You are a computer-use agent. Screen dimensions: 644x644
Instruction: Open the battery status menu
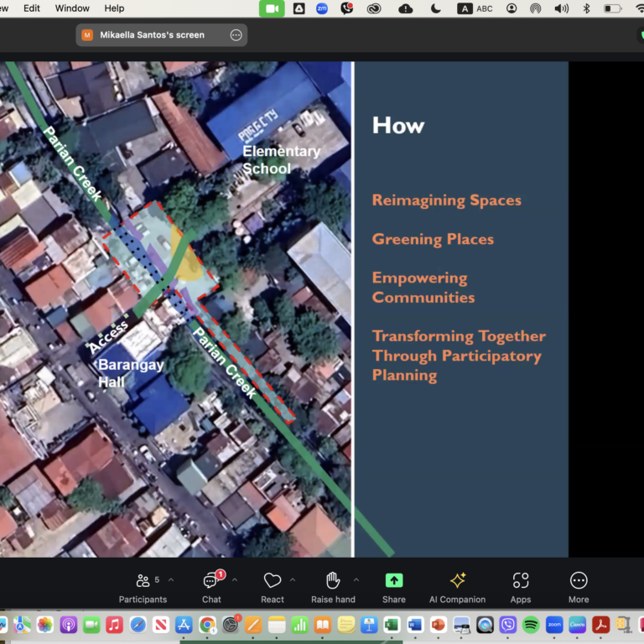pyautogui.click(x=613, y=8)
